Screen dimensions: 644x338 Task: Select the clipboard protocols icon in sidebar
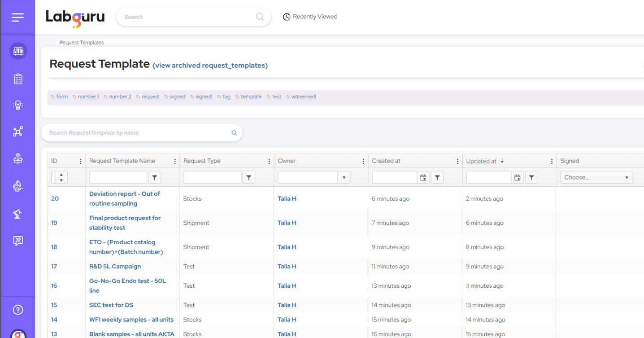pos(18,79)
